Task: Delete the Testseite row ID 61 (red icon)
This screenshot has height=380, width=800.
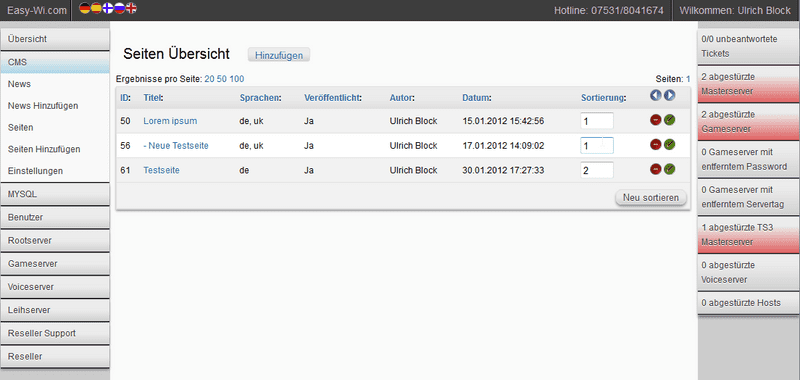Action: [x=656, y=169]
